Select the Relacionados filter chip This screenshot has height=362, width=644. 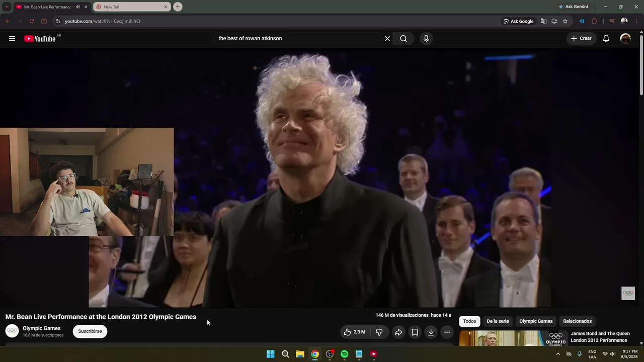pyautogui.click(x=577, y=321)
